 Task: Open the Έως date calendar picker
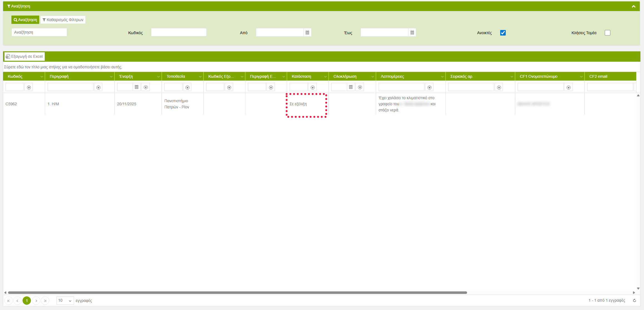412,32
